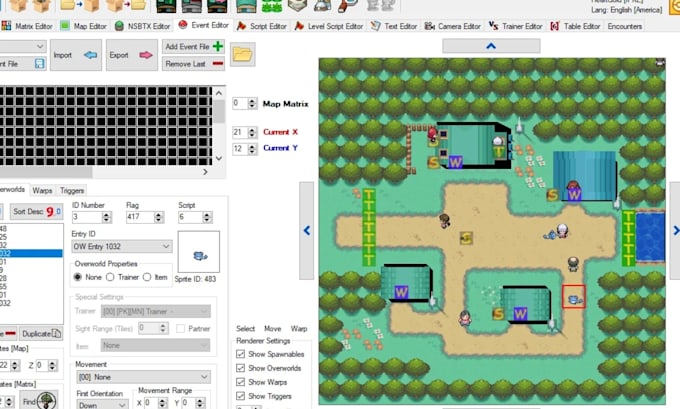680x409 pixels.
Task: Open the NSBTX Editor tab
Action: tap(143, 26)
